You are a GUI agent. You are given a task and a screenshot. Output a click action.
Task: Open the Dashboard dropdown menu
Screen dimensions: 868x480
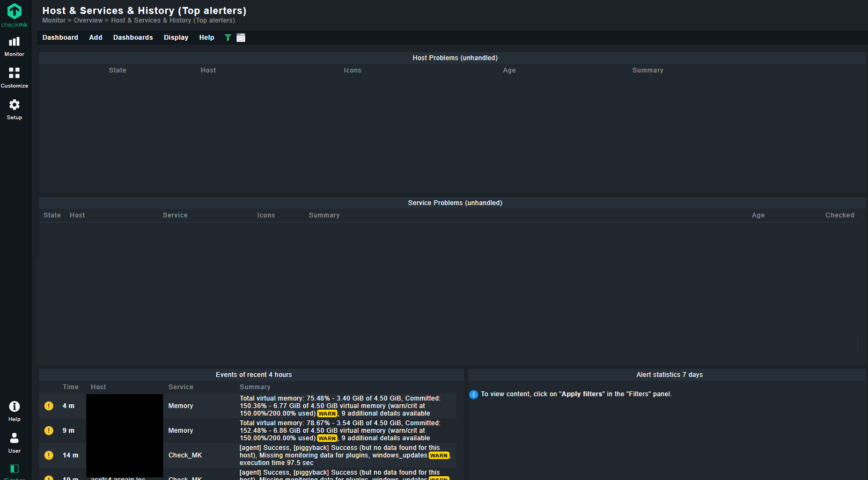pos(60,38)
